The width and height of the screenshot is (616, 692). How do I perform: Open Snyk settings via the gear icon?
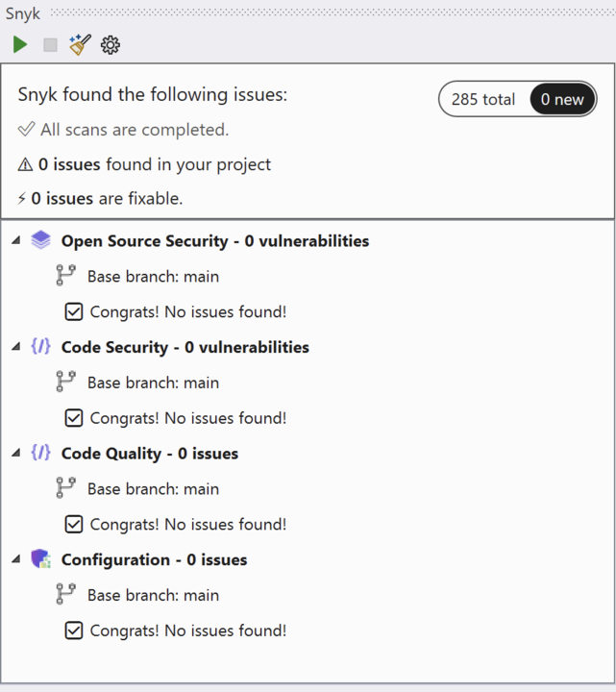pyautogui.click(x=111, y=44)
